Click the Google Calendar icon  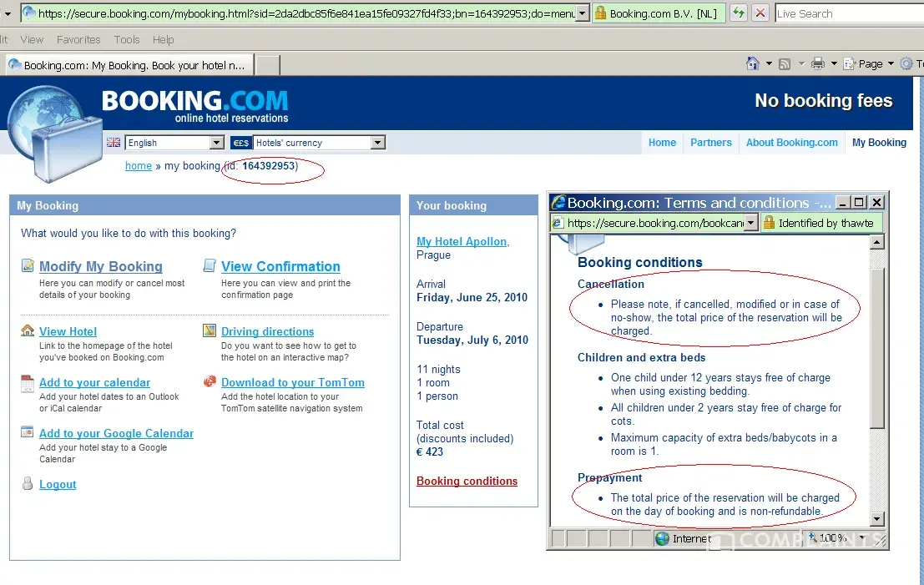pos(28,433)
